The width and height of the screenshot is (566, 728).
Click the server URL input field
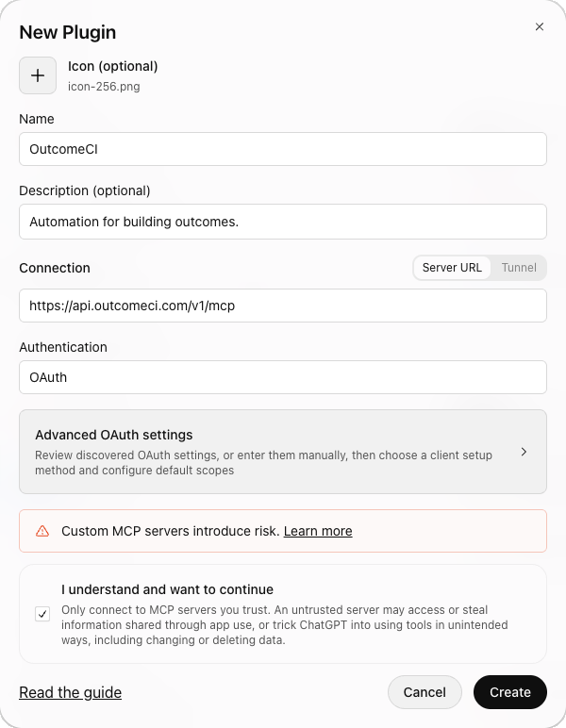(283, 306)
